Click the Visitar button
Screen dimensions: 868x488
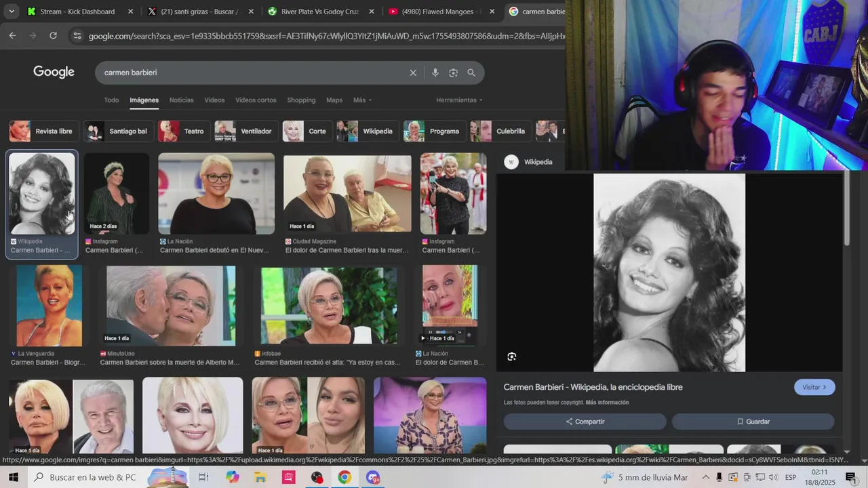[814, 387]
